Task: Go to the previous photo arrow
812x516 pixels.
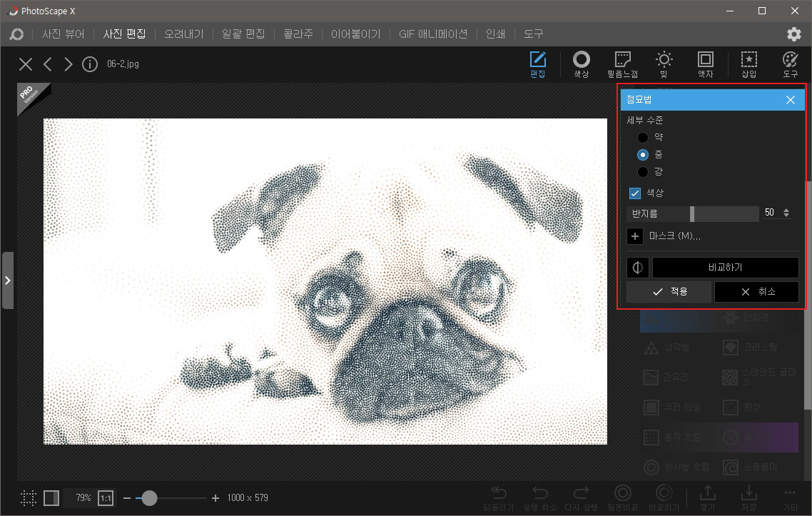Action: pos(48,64)
